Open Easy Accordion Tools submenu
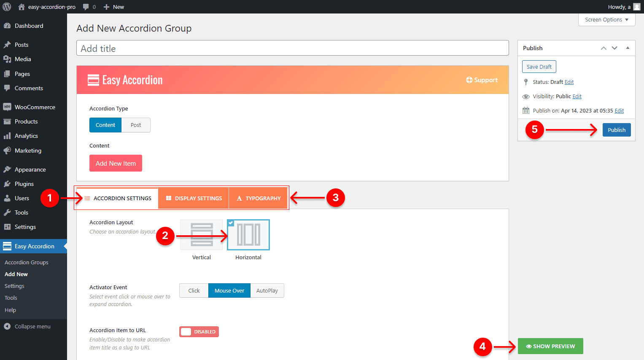 [11, 298]
